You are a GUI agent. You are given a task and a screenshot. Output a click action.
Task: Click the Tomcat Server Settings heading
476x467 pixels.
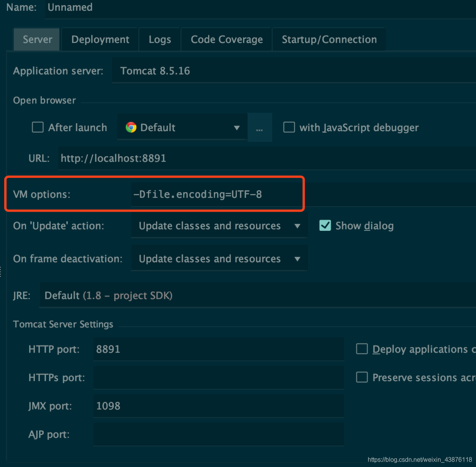63,325
